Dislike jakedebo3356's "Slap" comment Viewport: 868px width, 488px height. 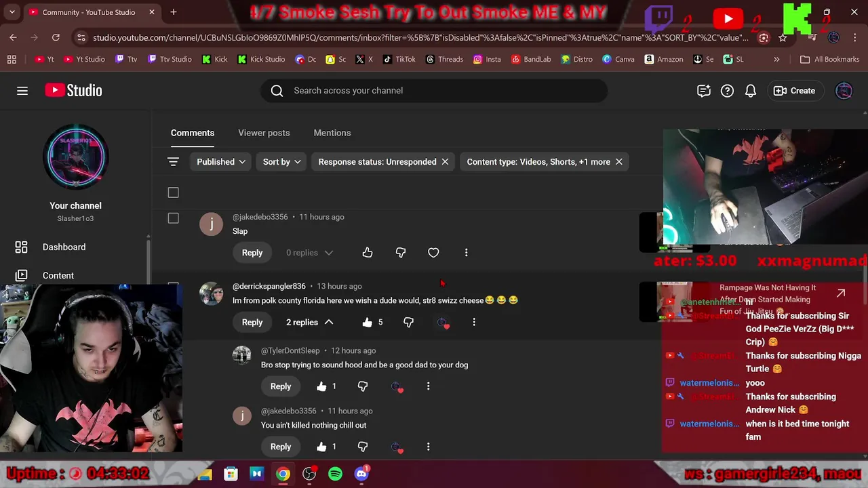(401, 253)
